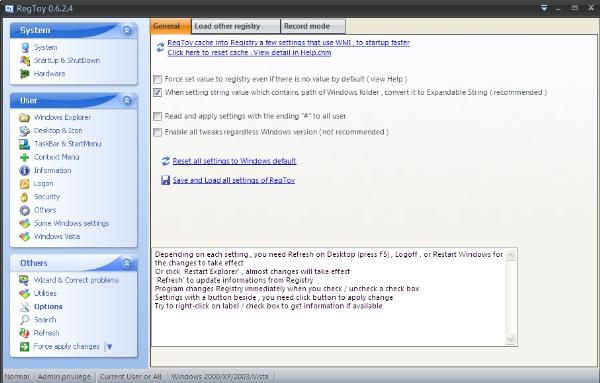The height and width of the screenshot is (383, 600).
Task: Click the Reset all settings refresh icon
Action: (165, 161)
